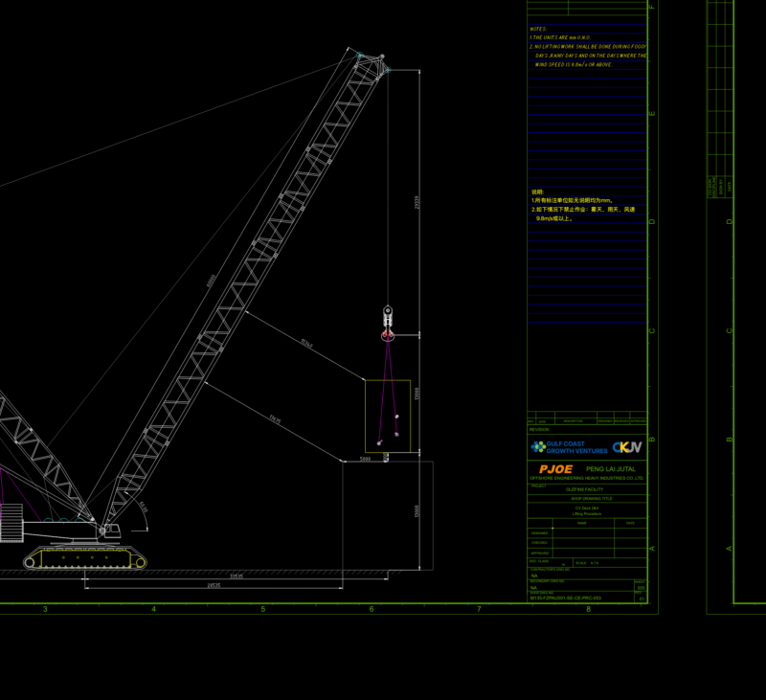766x700 pixels.
Task: Click the Gulf Coast Growth Ventures logo
Action: [569, 447]
